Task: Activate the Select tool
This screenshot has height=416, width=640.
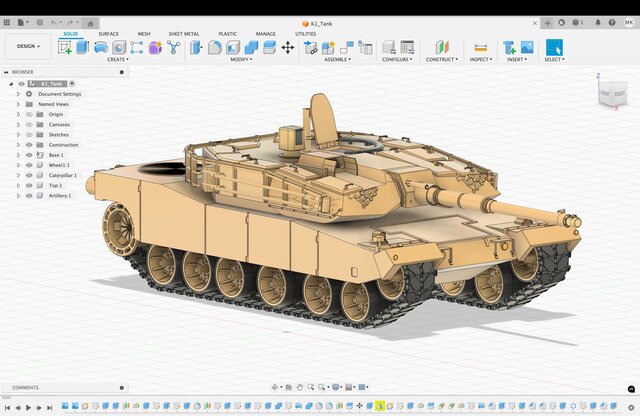Action: pos(554,47)
